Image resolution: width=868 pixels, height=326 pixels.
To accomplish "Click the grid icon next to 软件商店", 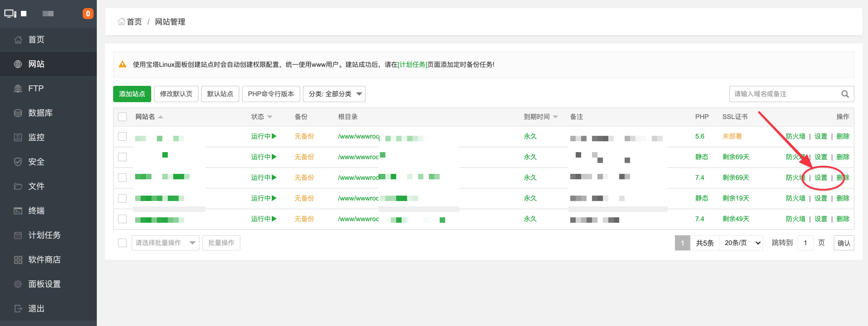I will [18, 260].
